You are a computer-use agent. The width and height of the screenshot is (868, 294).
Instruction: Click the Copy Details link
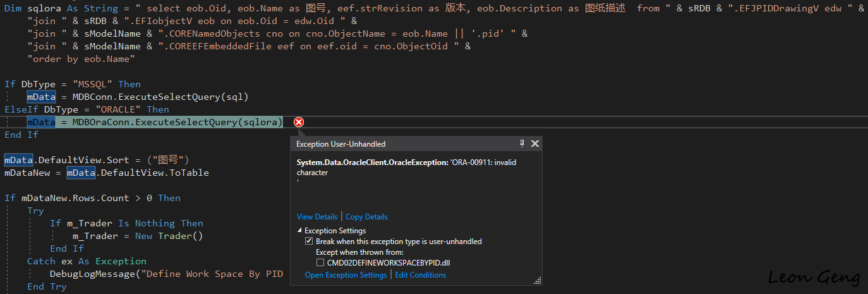coord(366,217)
